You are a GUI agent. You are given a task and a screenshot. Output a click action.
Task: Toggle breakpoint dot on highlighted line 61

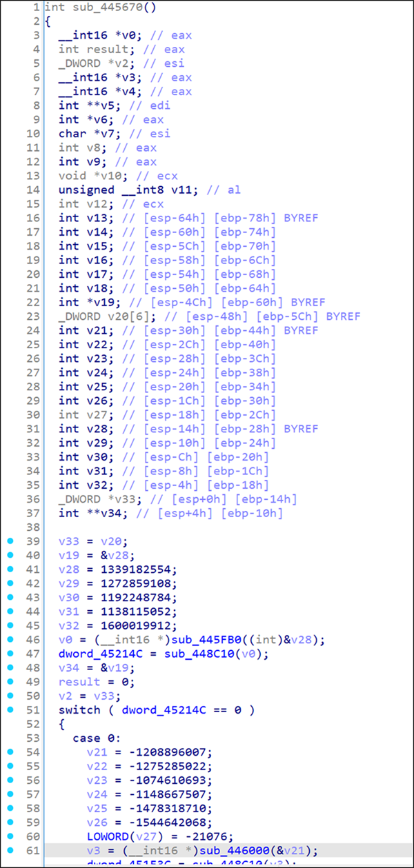(x=10, y=850)
